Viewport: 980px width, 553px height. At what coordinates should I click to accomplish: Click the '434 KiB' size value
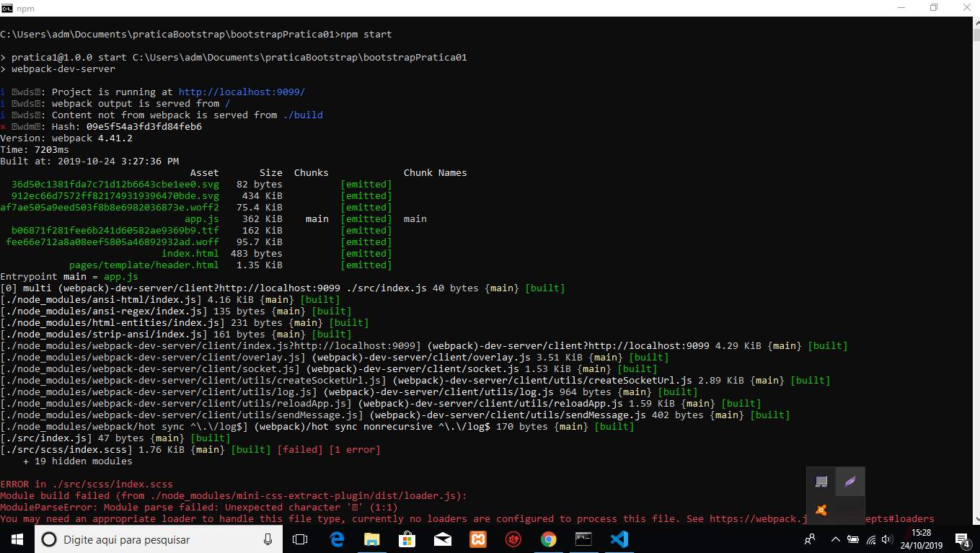point(262,196)
